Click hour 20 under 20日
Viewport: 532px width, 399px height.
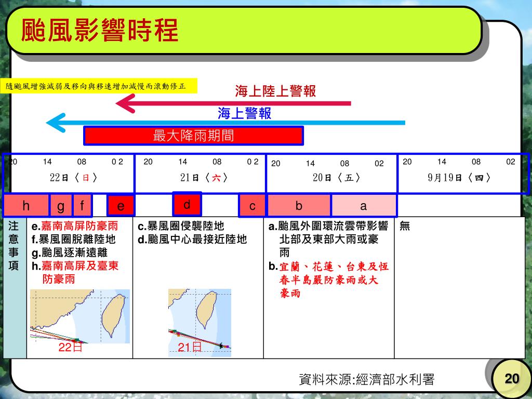point(276,164)
